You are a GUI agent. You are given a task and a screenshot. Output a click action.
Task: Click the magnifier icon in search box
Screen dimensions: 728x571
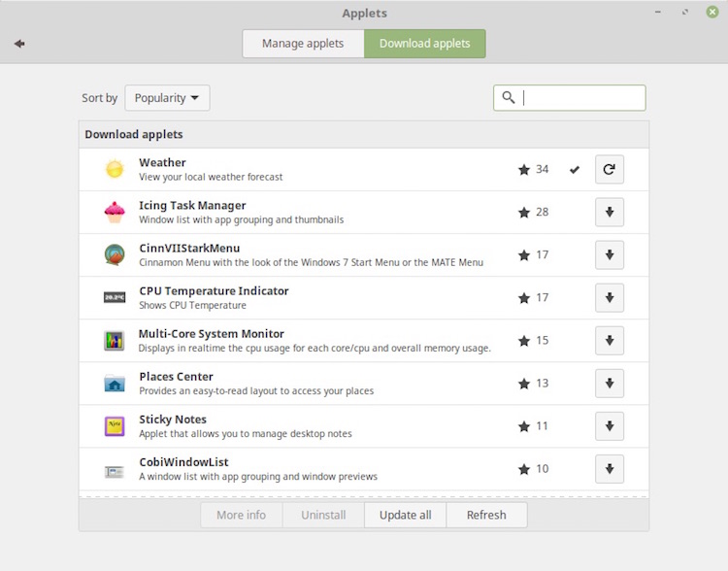509,97
